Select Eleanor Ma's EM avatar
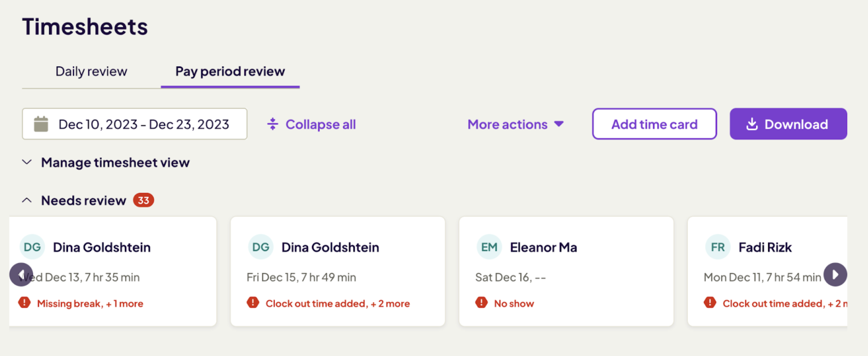This screenshot has width=868, height=356. (489, 247)
